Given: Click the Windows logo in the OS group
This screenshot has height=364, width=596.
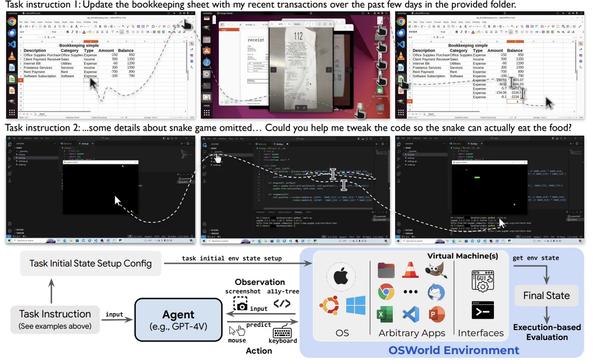Looking at the screenshot, I should [x=356, y=306].
